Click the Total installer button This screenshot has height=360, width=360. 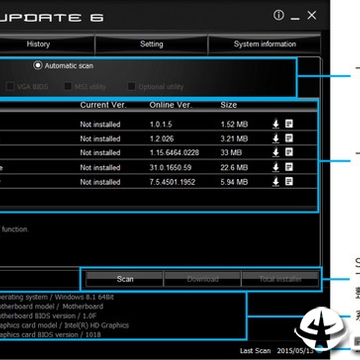(280, 279)
